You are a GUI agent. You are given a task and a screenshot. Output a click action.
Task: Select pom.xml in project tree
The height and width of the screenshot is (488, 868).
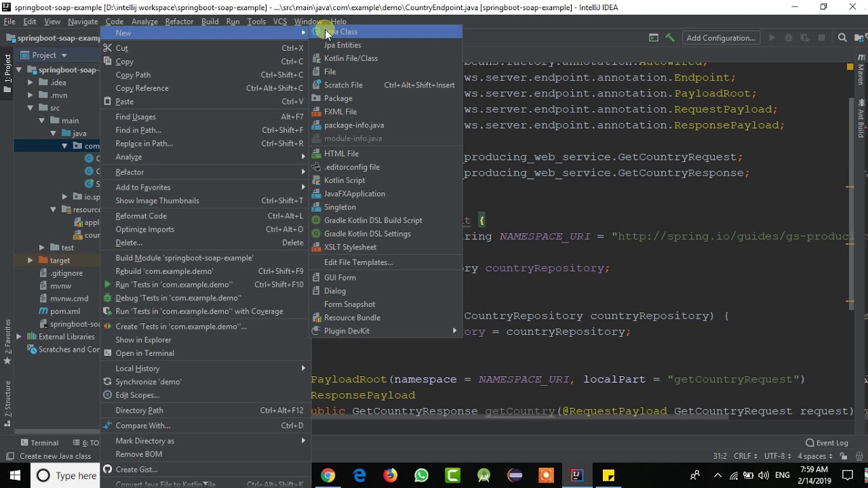pyautogui.click(x=59, y=312)
